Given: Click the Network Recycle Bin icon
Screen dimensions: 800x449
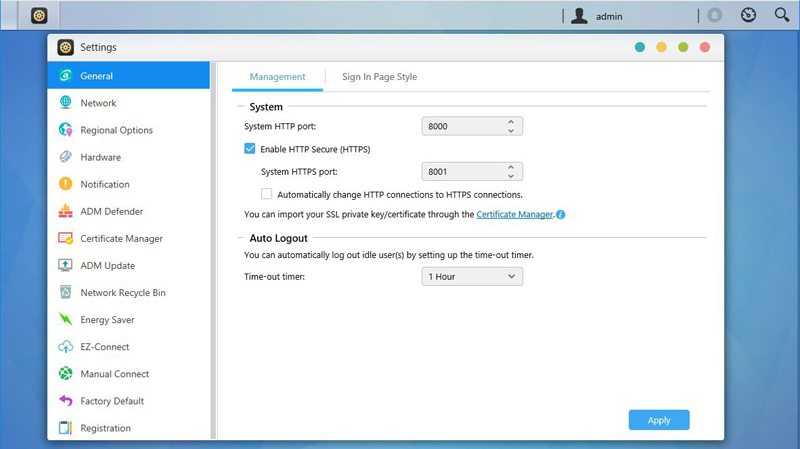Looking at the screenshot, I should tap(65, 292).
